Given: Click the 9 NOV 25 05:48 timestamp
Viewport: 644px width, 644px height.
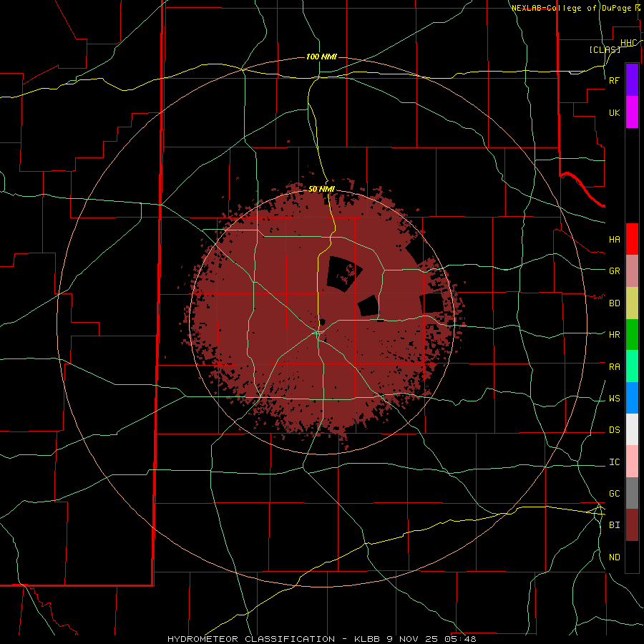Looking at the screenshot, I should coord(431,639).
